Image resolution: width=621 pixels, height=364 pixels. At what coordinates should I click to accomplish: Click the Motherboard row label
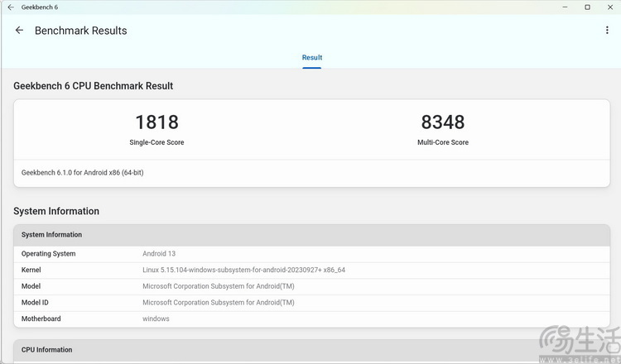pyautogui.click(x=41, y=318)
